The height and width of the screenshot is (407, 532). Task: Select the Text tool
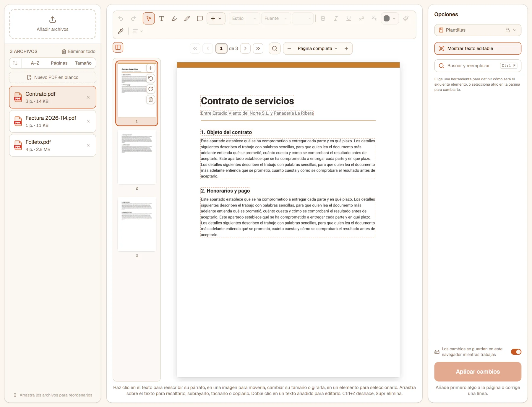tap(161, 19)
